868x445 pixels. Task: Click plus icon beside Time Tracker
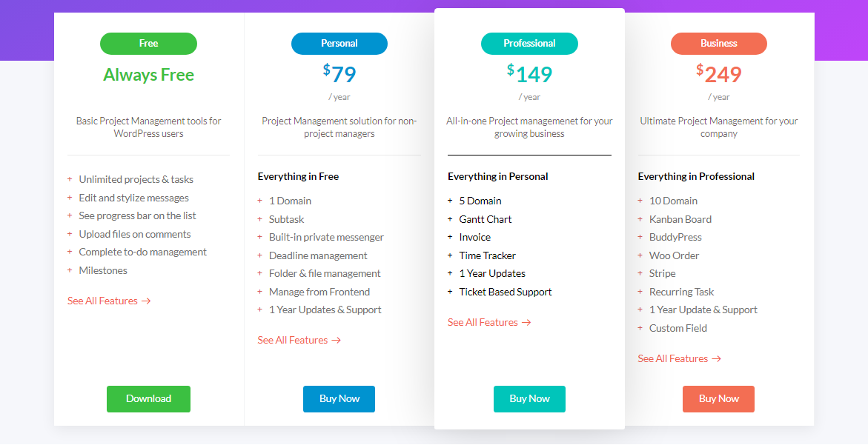450,255
